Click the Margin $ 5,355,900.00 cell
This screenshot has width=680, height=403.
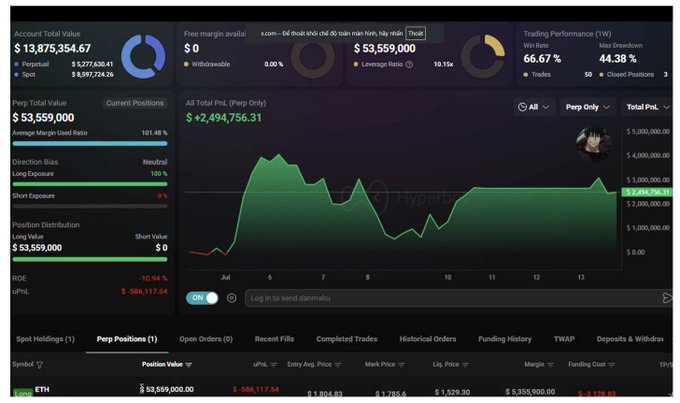[530, 392]
